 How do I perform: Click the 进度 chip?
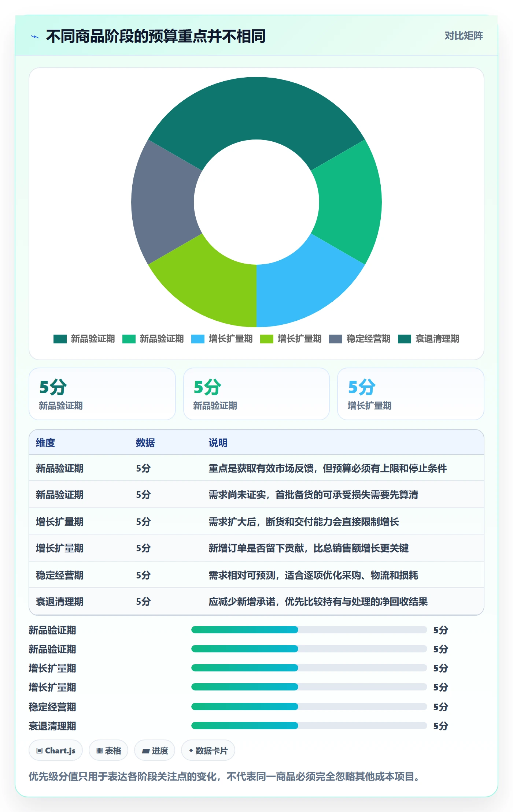coord(155,750)
